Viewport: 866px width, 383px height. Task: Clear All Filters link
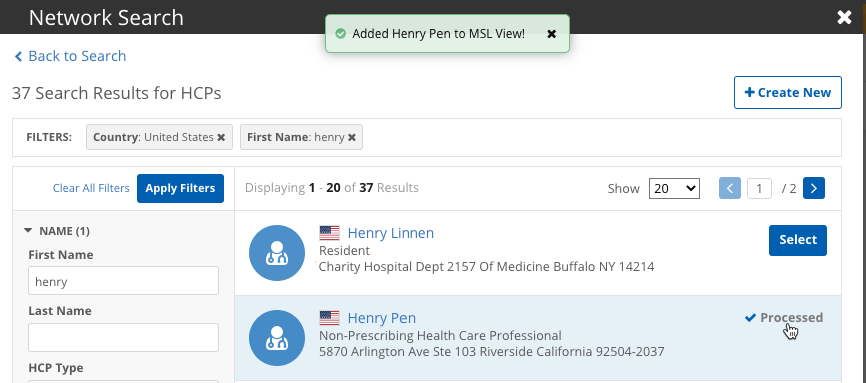pyautogui.click(x=91, y=188)
